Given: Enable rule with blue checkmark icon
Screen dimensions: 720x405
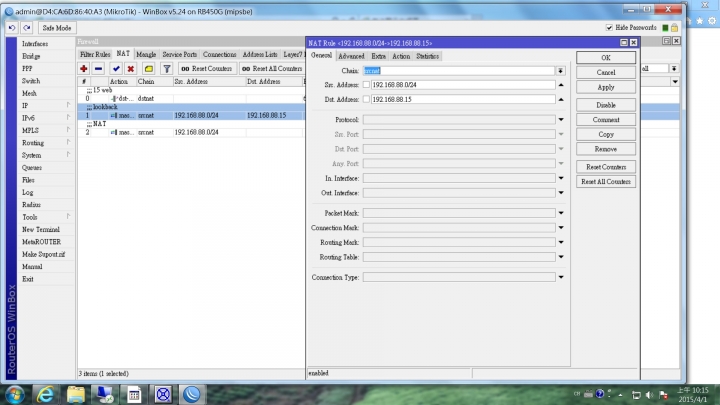Looking at the screenshot, I should point(116,69).
